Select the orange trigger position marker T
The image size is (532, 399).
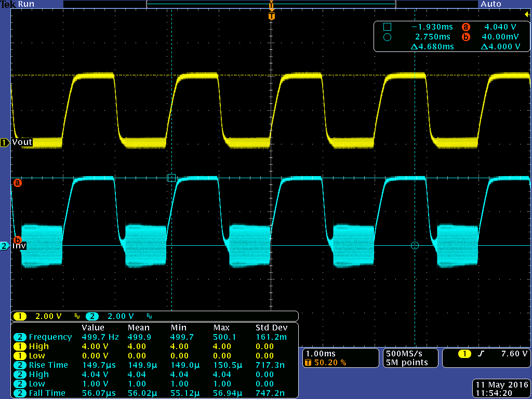[x=271, y=16]
